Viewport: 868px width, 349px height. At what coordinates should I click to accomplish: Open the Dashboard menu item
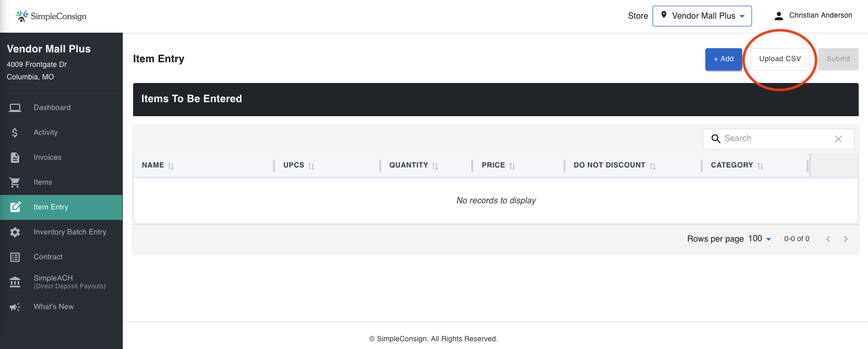pyautogui.click(x=61, y=108)
